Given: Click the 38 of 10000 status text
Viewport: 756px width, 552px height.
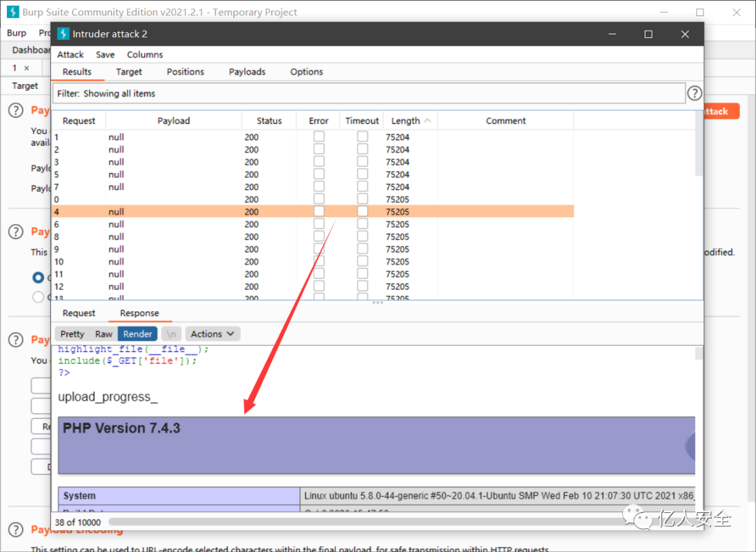Looking at the screenshot, I should (78, 522).
